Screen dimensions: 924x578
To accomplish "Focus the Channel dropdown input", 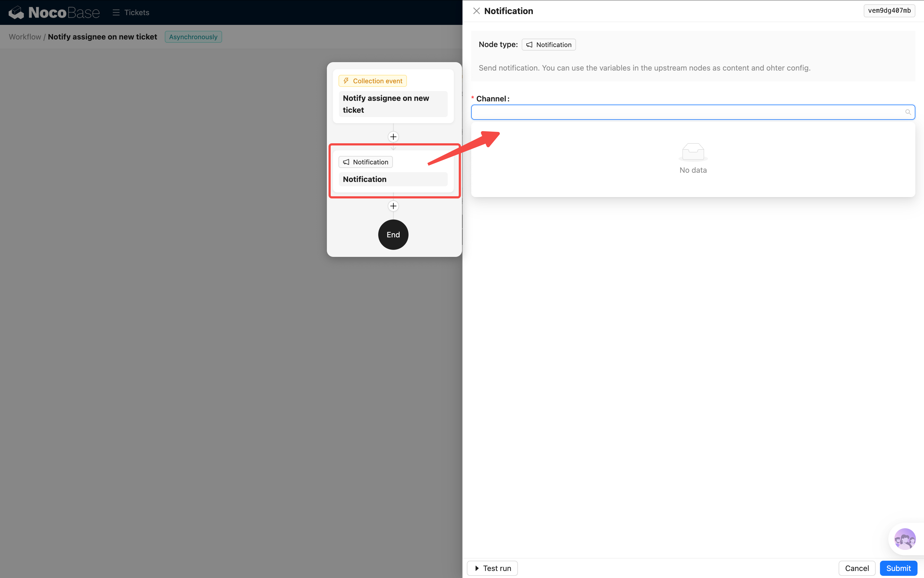I will coord(688,112).
